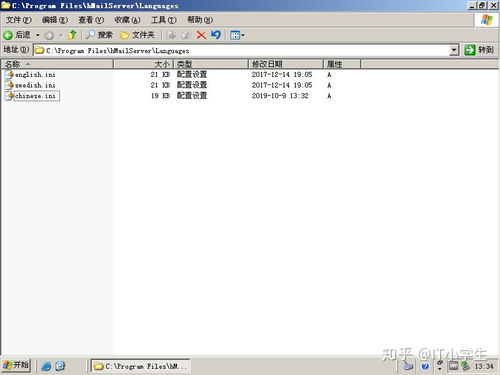Select the swedish.ini file icon
The image size is (500, 375).
(9, 85)
